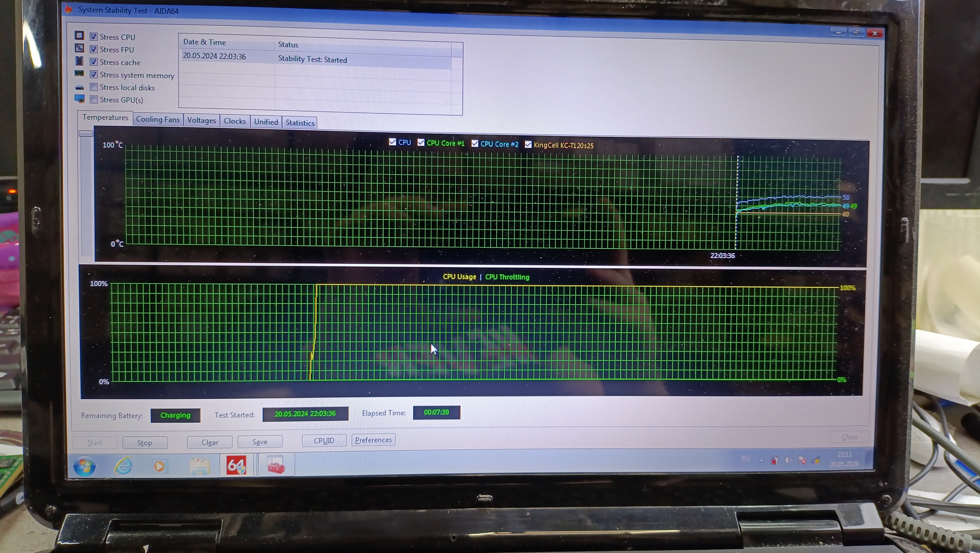980x553 pixels.
Task: Switch to the Unified tab
Action: click(266, 122)
